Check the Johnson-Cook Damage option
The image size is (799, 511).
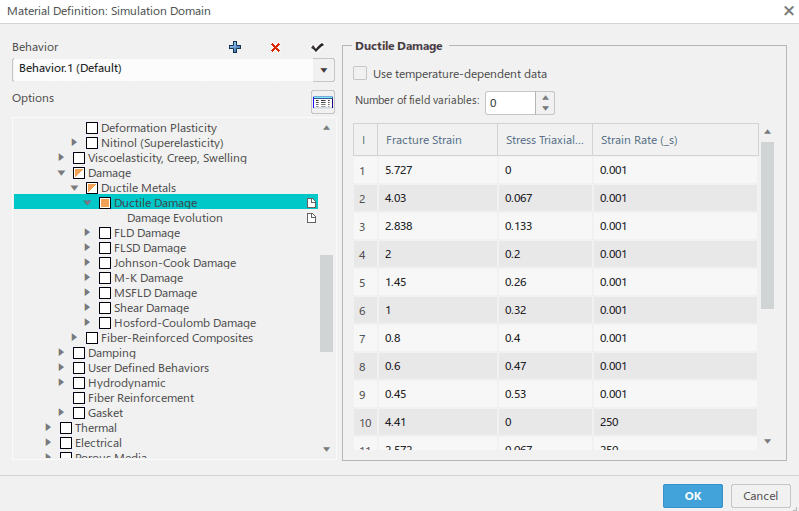pyautogui.click(x=105, y=263)
